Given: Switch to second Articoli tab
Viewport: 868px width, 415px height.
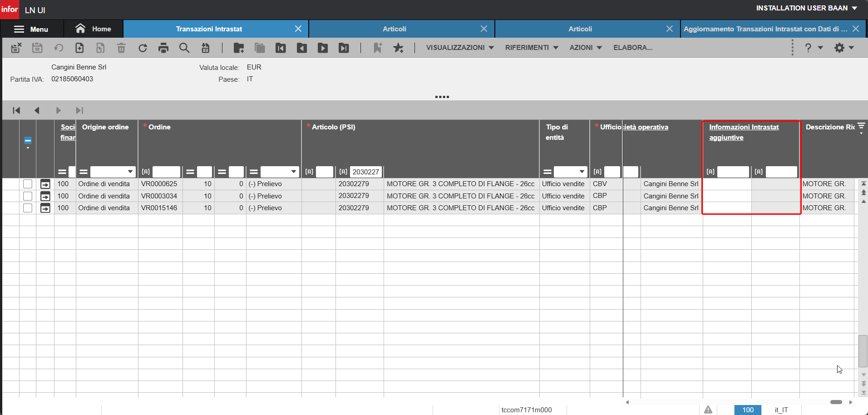Looking at the screenshot, I should pos(580,29).
